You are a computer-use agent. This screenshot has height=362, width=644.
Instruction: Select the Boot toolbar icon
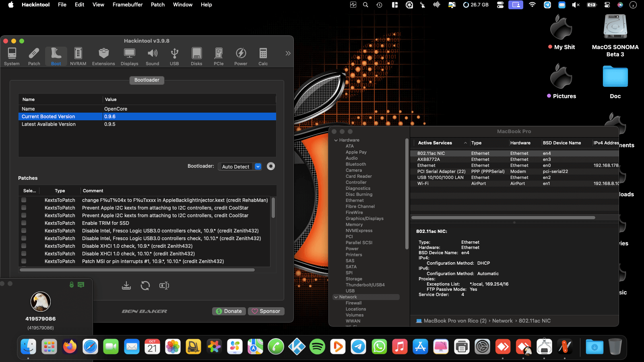pyautogui.click(x=56, y=56)
